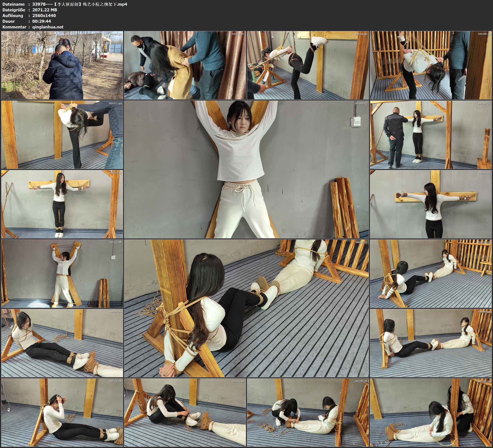The width and height of the screenshot is (493, 448).
Task: Open the frame timestamped 00:15:38
Action: tap(62, 273)
